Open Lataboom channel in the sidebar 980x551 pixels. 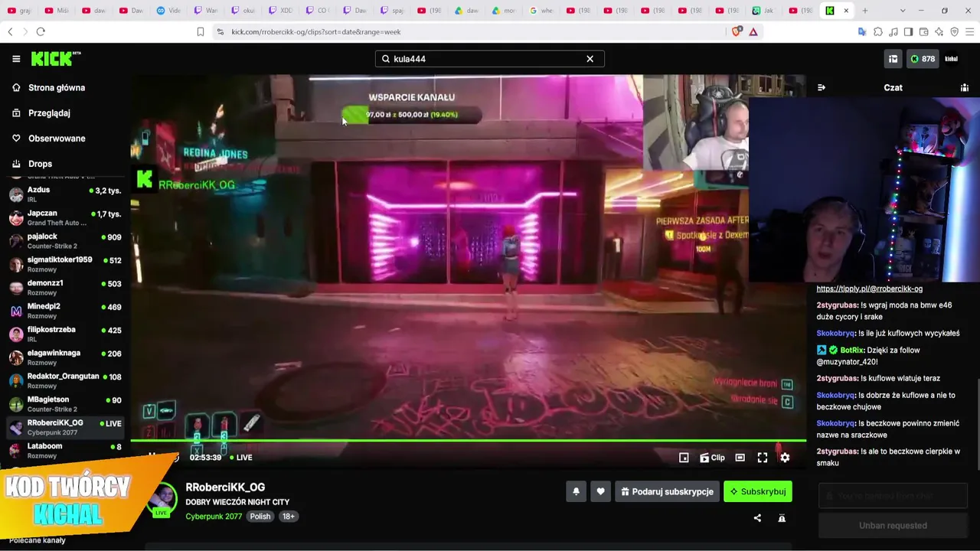65,451
